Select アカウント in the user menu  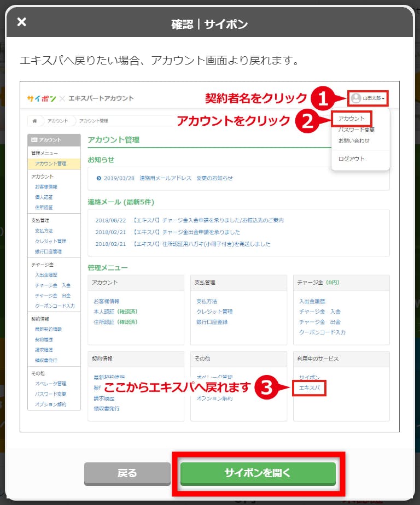[x=351, y=119]
